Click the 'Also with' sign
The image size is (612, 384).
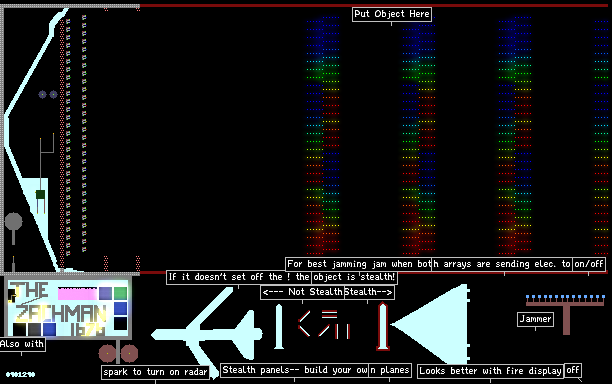(x=22, y=344)
